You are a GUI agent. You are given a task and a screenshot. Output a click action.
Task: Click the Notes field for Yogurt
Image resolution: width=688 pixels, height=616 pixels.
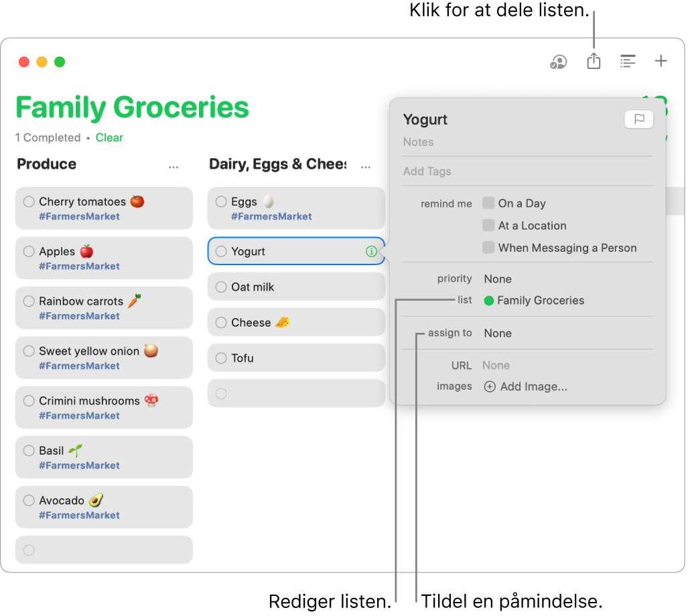[x=469, y=142]
